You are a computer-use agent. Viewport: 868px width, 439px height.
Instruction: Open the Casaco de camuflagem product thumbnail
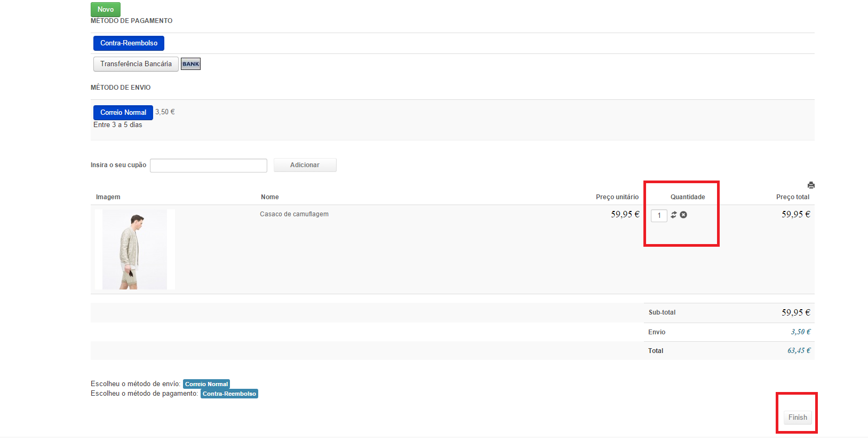(x=134, y=249)
